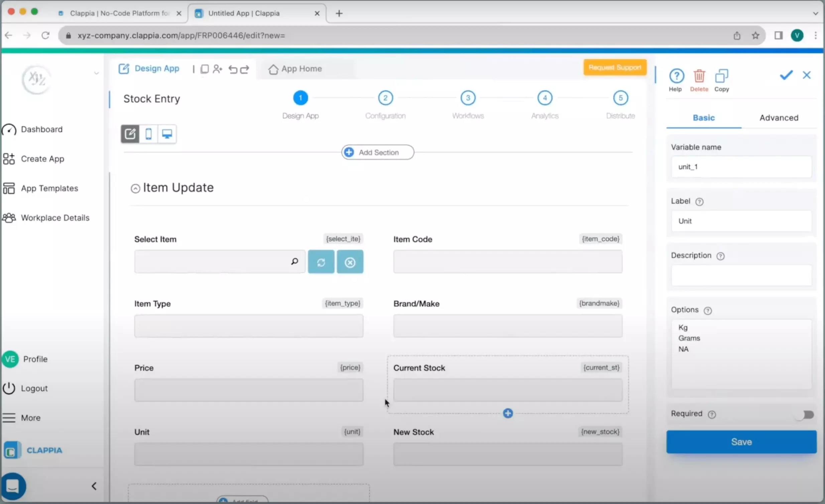Click the App Templates sidebar entry
The width and height of the screenshot is (825, 504).
click(49, 188)
